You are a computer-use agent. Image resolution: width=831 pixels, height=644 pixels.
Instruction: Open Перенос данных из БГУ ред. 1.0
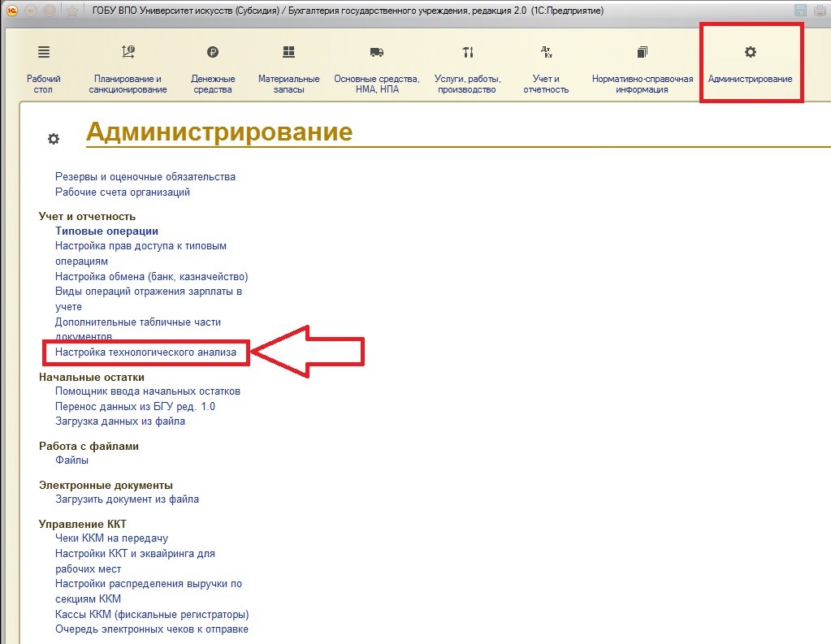point(135,406)
